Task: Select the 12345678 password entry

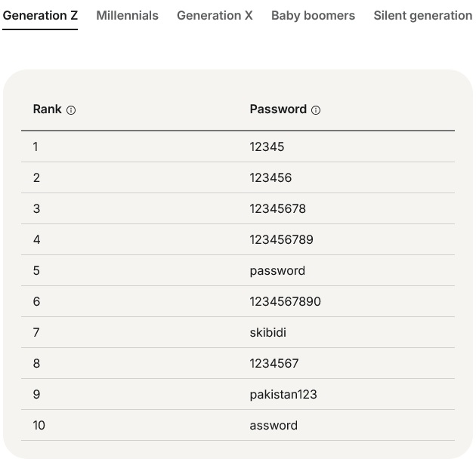Action: 277,208
